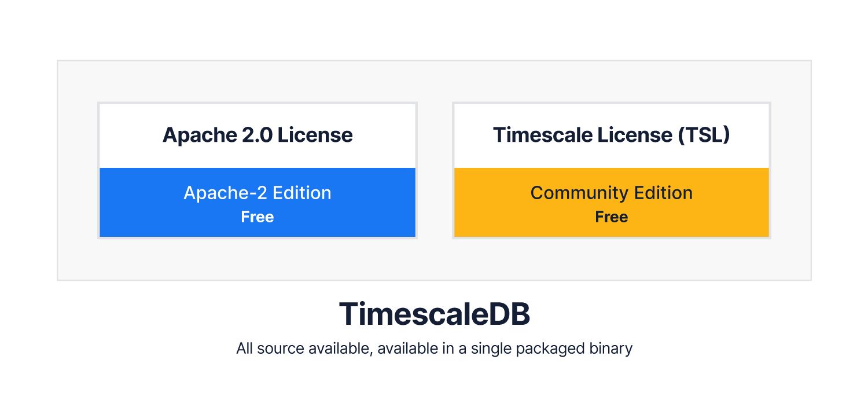The width and height of the screenshot is (868, 418).
Task: Click 'Free' under Apache-2 Edition
Action: pos(258,217)
